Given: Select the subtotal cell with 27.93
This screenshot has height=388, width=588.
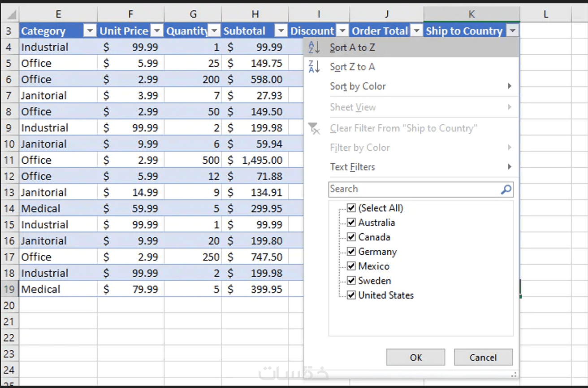Looking at the screenshot, I should pyautogui.click(x=255, y=96).
